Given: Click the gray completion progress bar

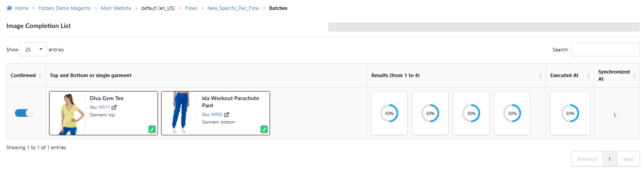Looking at the screenshot, I should click(x=484, y=27).
